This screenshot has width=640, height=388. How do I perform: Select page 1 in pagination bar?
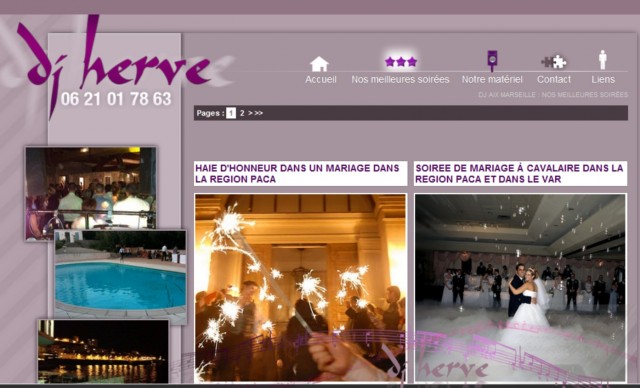pos(231,113)
